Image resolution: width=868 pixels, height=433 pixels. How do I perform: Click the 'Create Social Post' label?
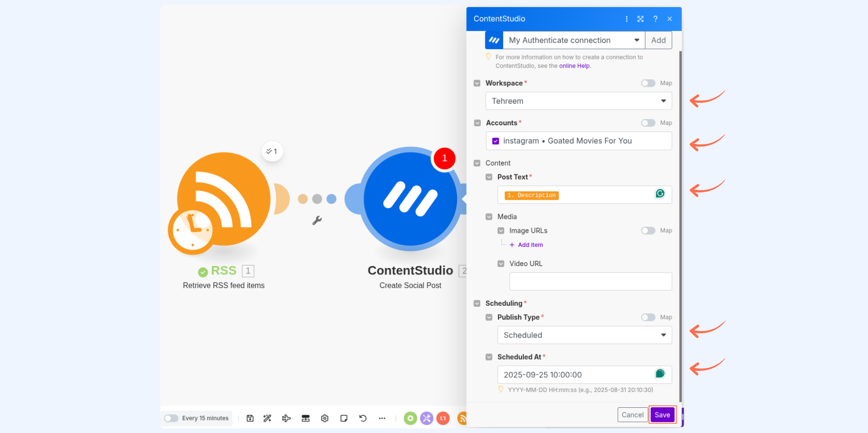point(410,285)
